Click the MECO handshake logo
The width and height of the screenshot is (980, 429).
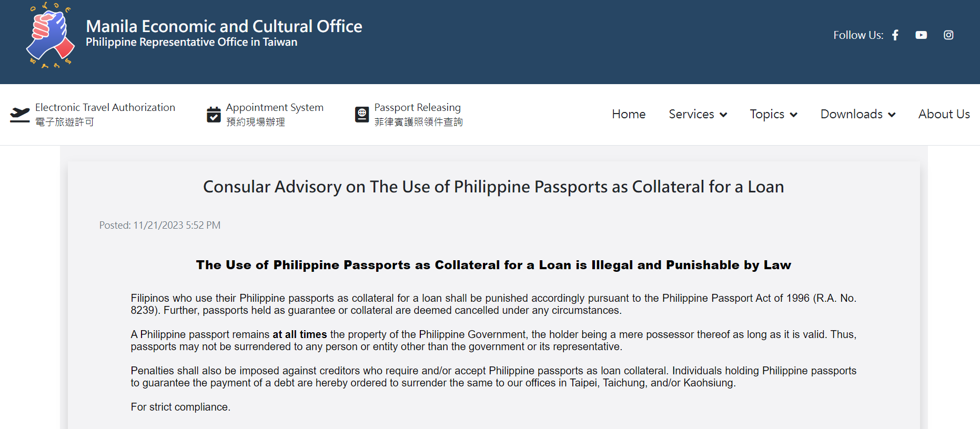50,36
